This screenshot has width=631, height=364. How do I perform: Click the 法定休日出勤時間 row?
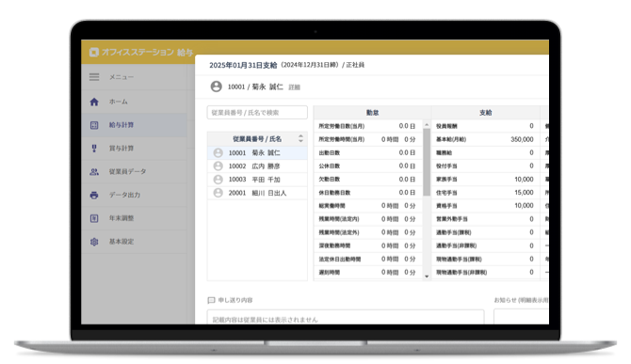(x=368, y=260)
